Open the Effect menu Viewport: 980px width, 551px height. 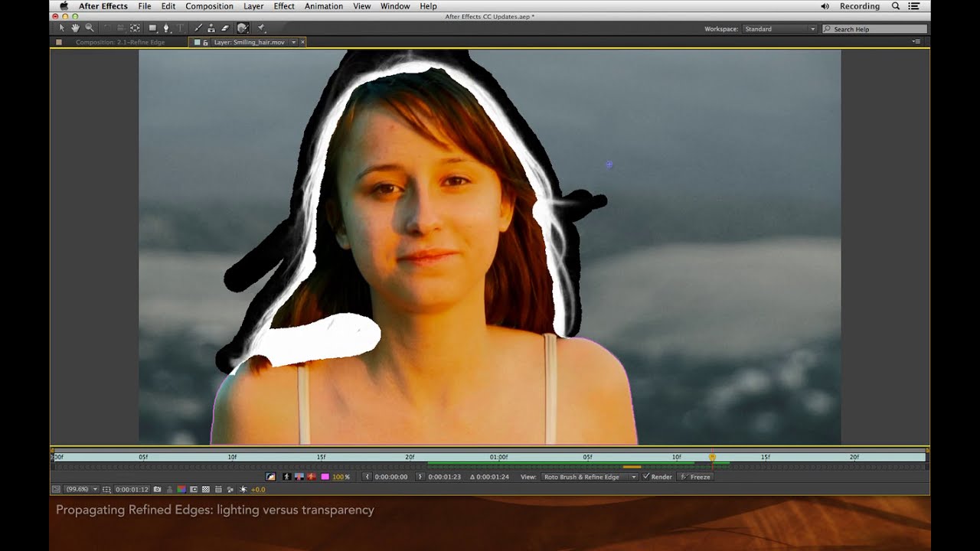point(284,6)
